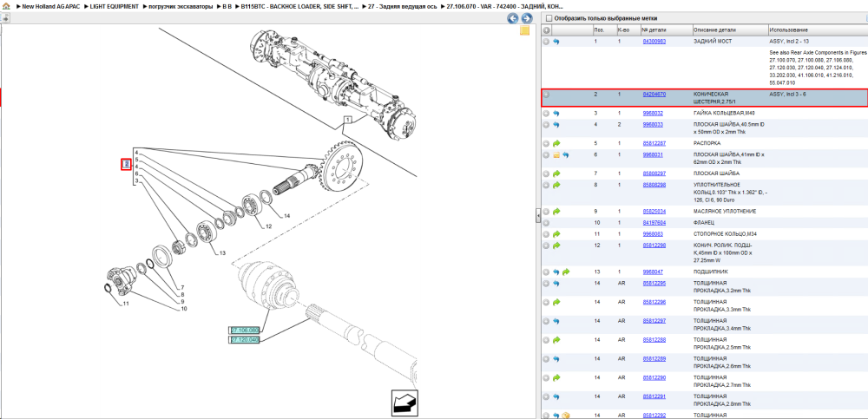Select callout 10 in the diagram
This screenshot has height=419, width=868.
click(184, 309)
